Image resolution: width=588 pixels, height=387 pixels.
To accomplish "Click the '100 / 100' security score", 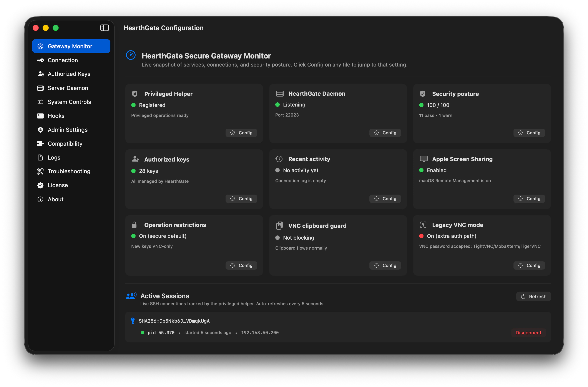I will [x=438, y=105].
